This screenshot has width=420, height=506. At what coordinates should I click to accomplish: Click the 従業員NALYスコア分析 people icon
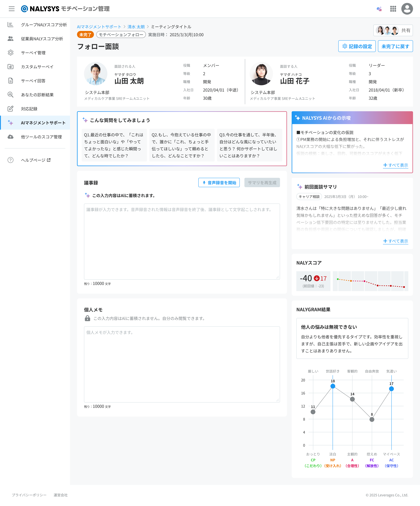click(10, 39)
